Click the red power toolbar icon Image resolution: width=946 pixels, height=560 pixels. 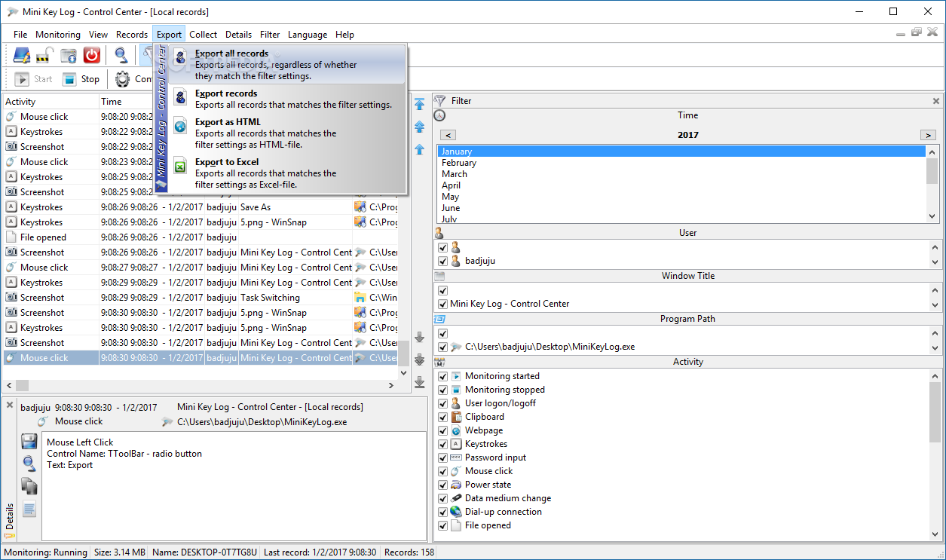pyautogui.click(x=92, y=55)
